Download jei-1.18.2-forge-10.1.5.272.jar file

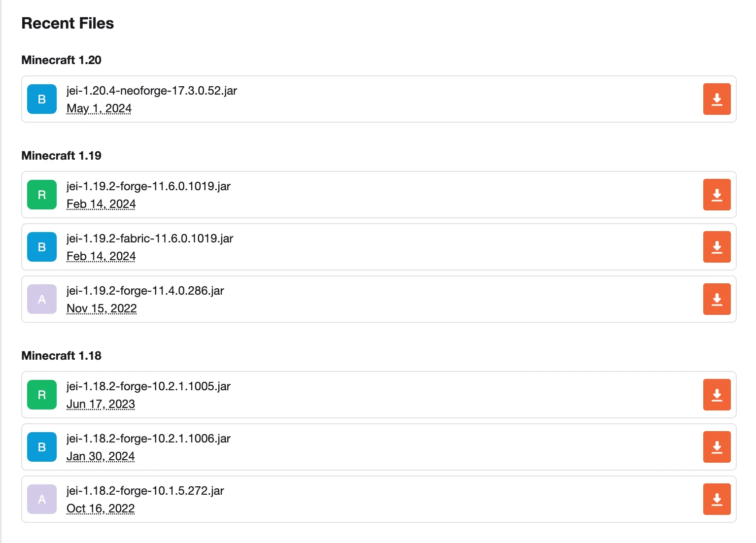(x=717, y=499)
